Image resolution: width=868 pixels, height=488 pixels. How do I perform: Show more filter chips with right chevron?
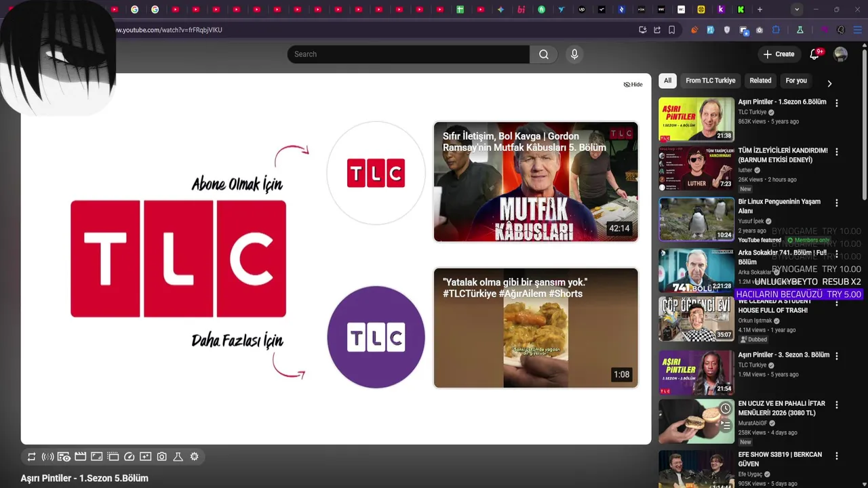point(829,83)
